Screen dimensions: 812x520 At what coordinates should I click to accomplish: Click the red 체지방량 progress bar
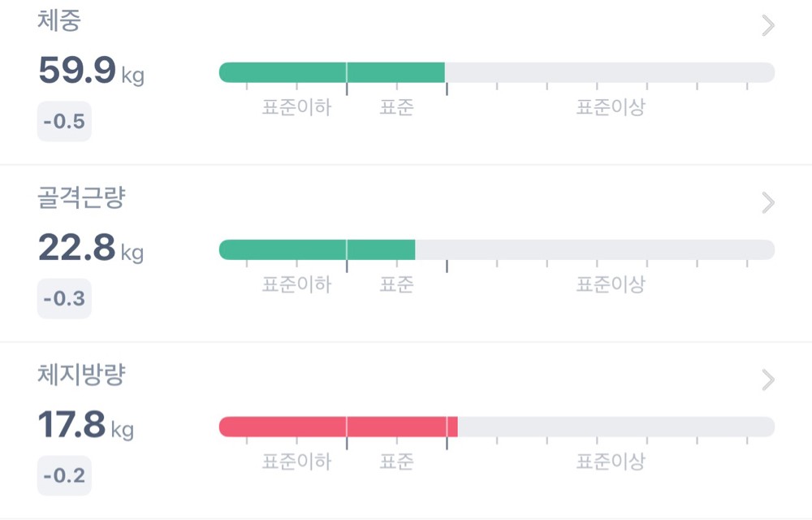[339, 427]
